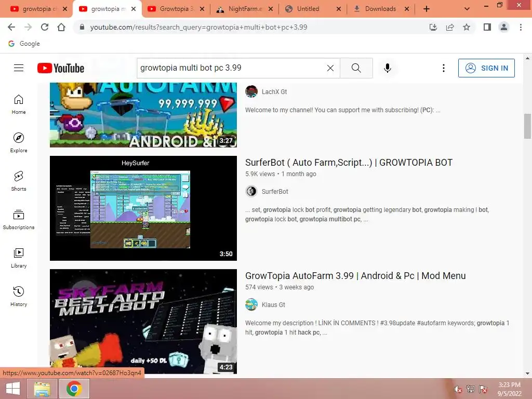Open the Chrome profile avatar
Screen dimensions: 532x399
click(504, 27)
